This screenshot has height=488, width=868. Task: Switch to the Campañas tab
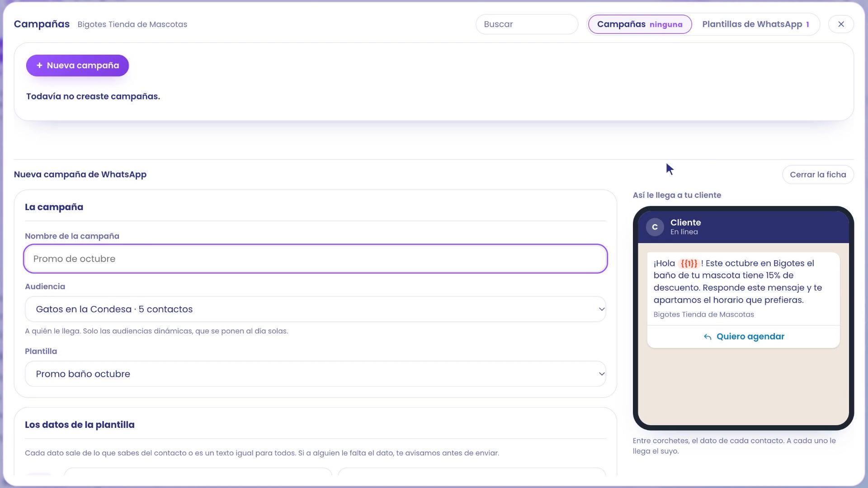[640, 24]
